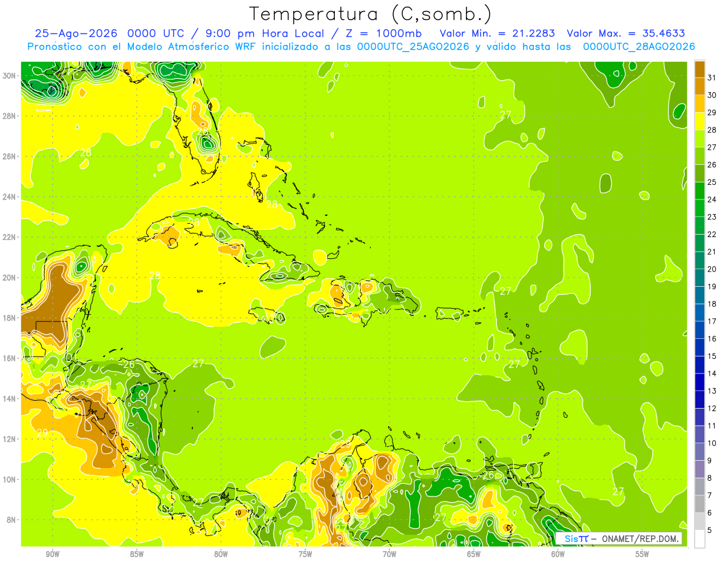The image size is (728, 562).
Task: Click the "20N" latitude axis label
Action: coord(10,278)
